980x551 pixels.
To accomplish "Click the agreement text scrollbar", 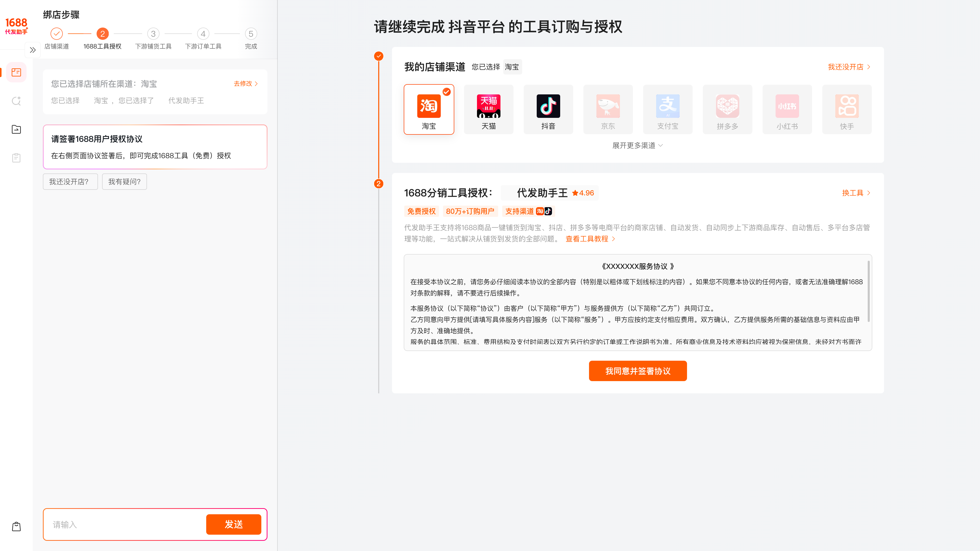I will point(868,291).
